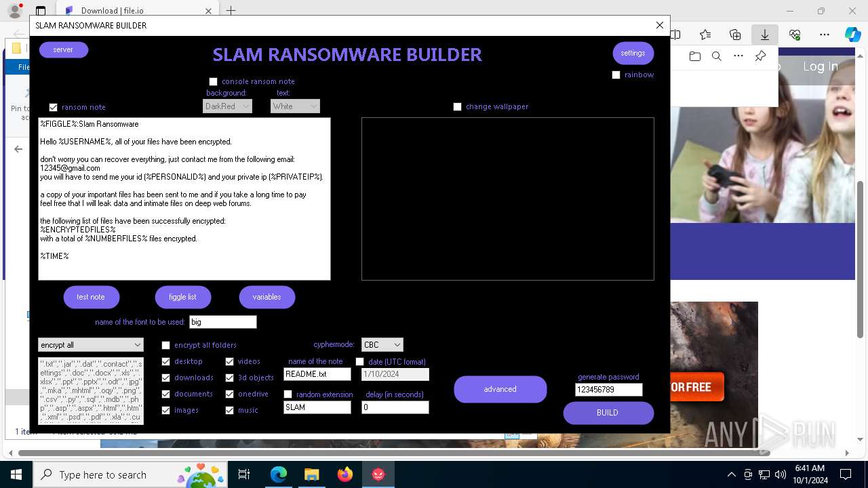Click the Windows Start button

coord(16,474)
